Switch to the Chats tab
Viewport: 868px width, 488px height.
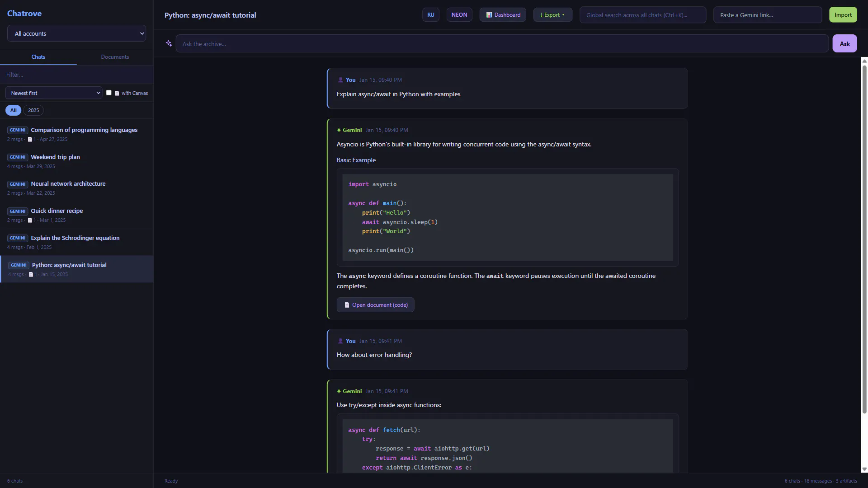pyautogui.click(x=38, y=57)
